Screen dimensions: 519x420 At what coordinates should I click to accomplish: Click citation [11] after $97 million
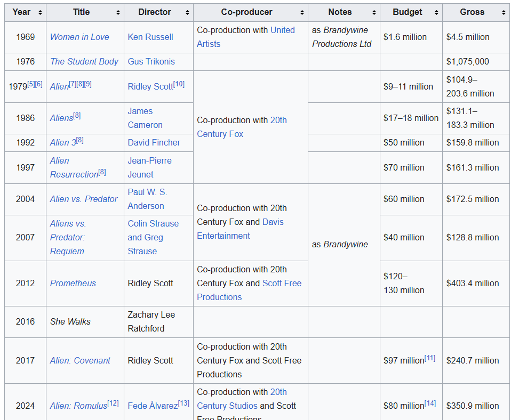(x=430, y=358)
